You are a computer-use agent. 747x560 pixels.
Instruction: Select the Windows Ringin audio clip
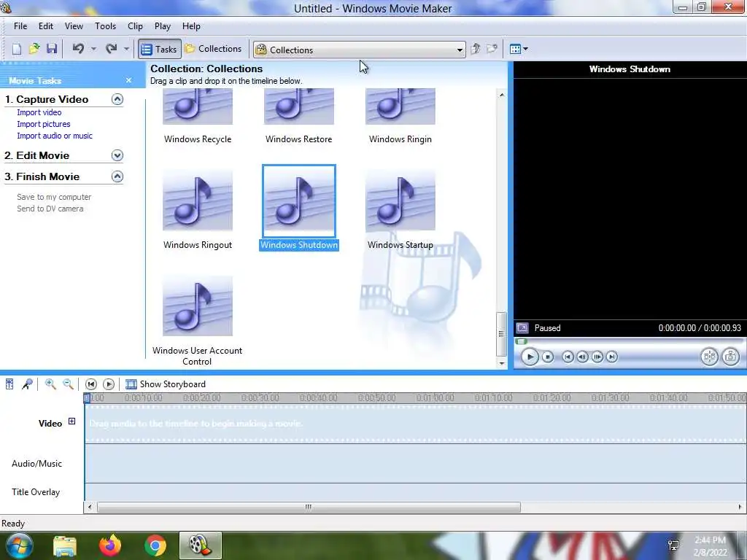400,115
